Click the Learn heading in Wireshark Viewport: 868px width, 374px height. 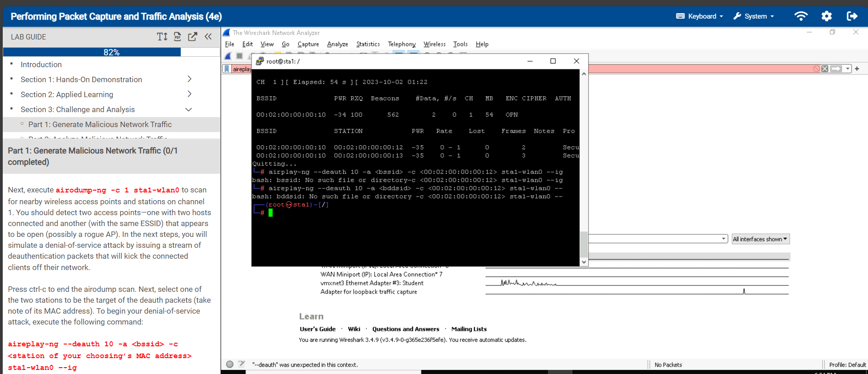point(311,316)
